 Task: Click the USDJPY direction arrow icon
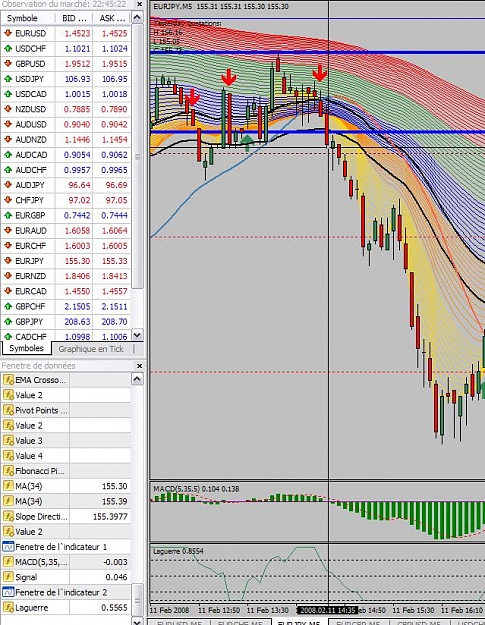click(8, 79)
